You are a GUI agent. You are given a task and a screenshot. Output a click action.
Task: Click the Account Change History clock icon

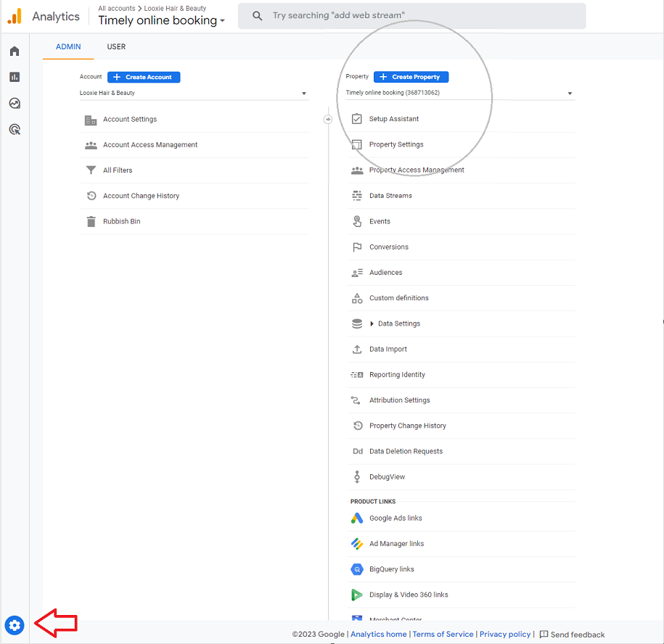point(91,196)
